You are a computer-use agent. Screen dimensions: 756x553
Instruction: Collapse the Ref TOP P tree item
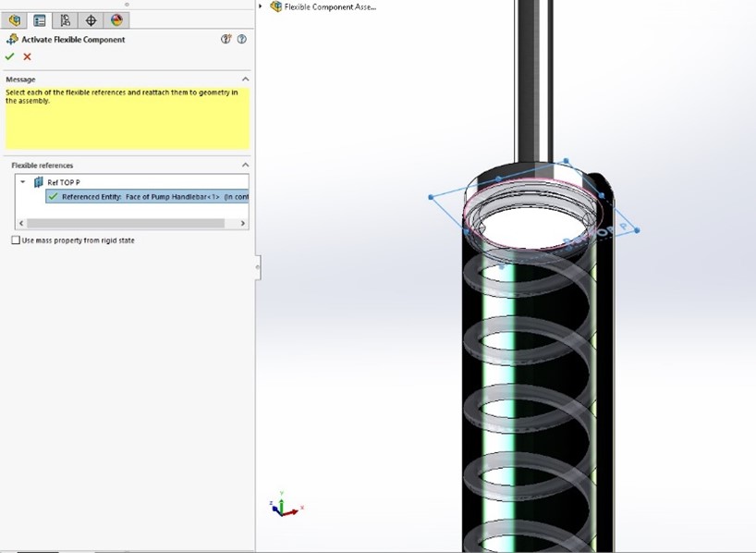tap(22, 182)
